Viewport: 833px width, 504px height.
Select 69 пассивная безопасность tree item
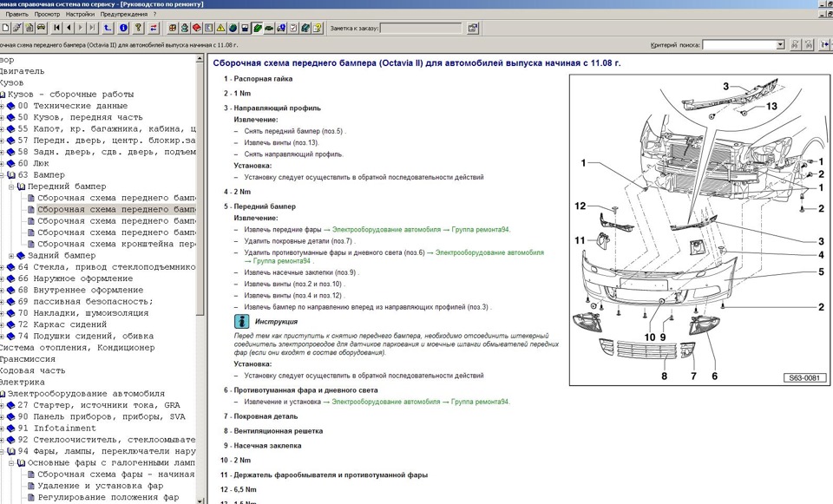86,302
